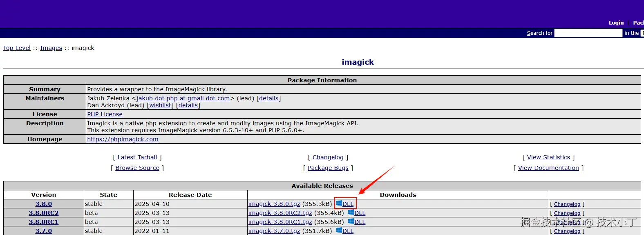This screenshot has height=235, width=644.
Task: Download imagick-3.8.0RC1.tgz
Action: 280,222
